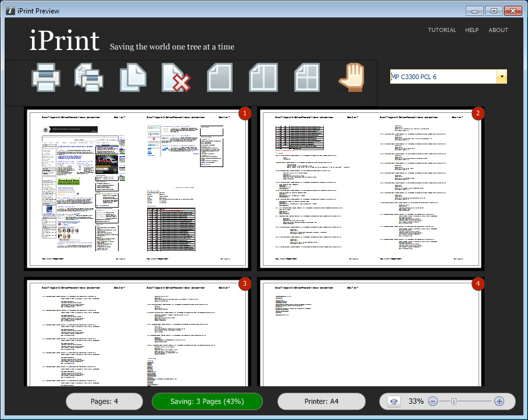Image resolution: width=528 pixels, height=420 pixels.
Task: Click the zoom in plus button
Action: tap(499, 401)
